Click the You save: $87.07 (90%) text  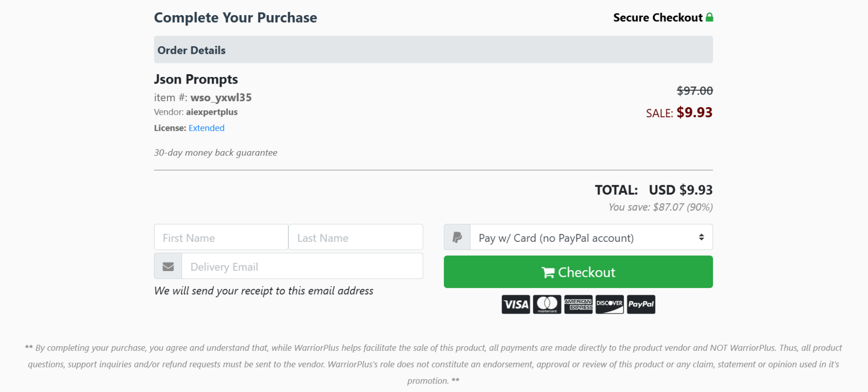pos(660,207)
